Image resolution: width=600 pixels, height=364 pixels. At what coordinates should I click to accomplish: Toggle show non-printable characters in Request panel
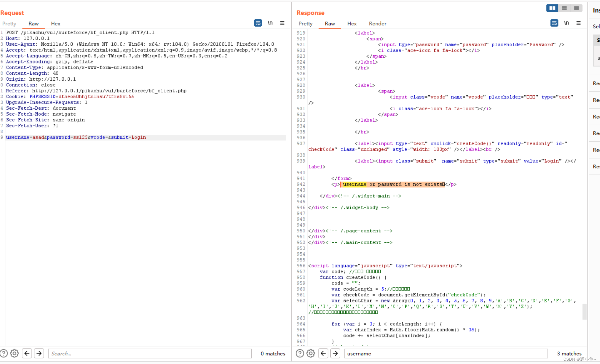[x=270, y=23]
